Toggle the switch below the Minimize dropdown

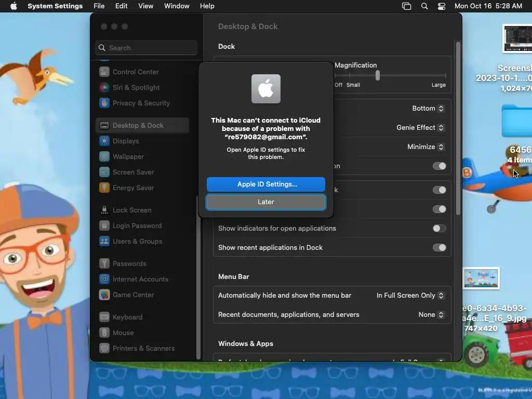439,166
